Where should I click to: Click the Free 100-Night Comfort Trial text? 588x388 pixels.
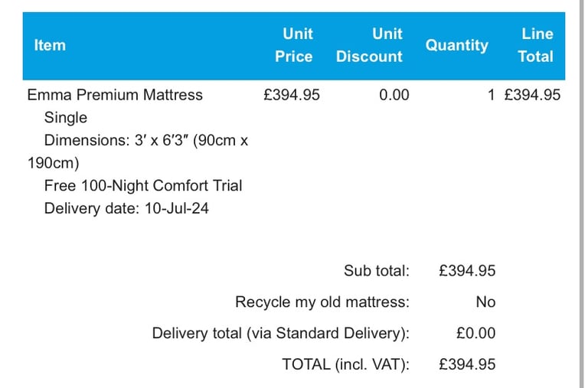pos(143,185)
